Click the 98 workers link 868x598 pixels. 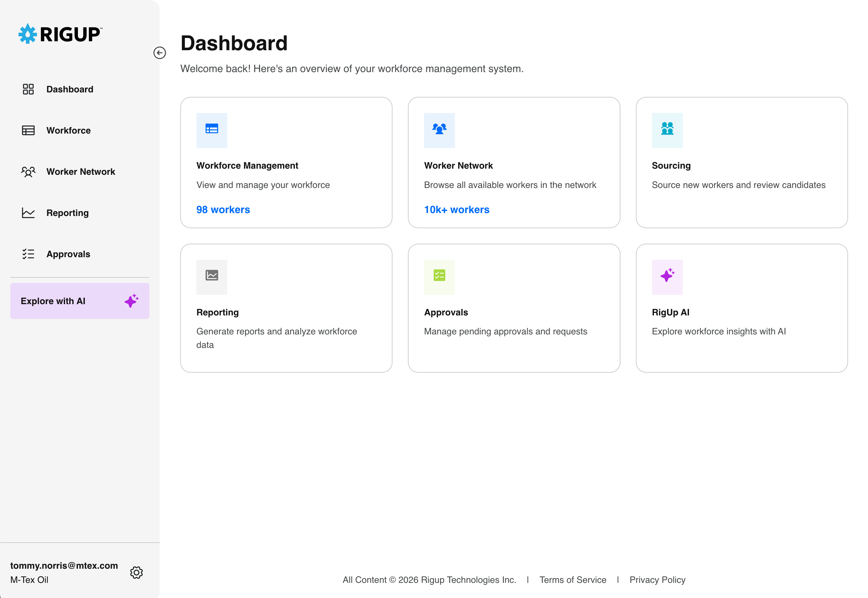223,210
